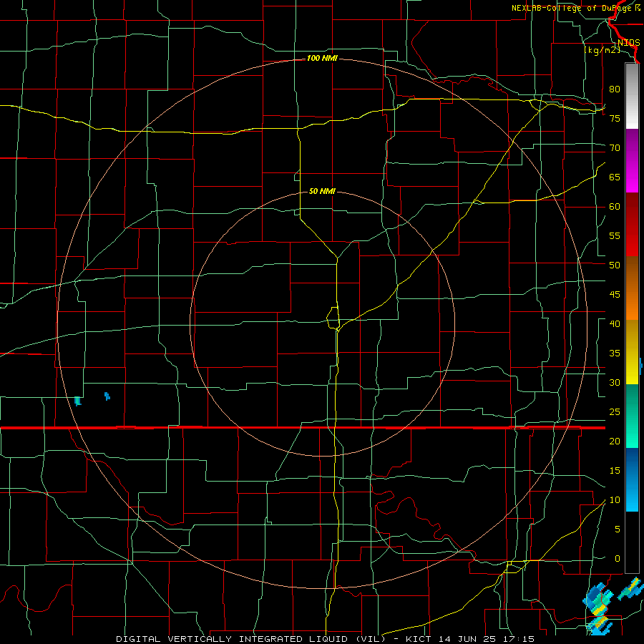This screenshot has width=644, height=644.
Task: Click the 60 value on the color scale
Action: (x=615, y=207)
